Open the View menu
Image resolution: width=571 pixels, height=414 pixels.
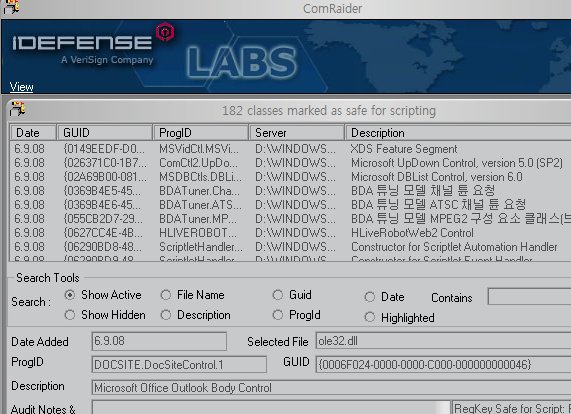click(x=21, y=87)
